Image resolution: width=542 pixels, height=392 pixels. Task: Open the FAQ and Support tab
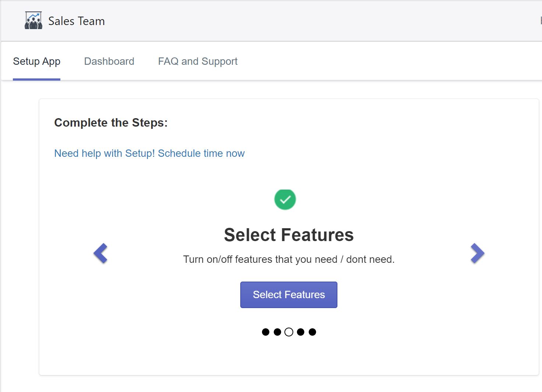198,61
